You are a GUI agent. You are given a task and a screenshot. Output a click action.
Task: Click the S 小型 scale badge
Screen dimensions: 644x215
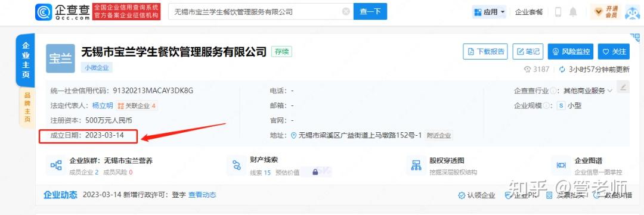coord(569,105)
